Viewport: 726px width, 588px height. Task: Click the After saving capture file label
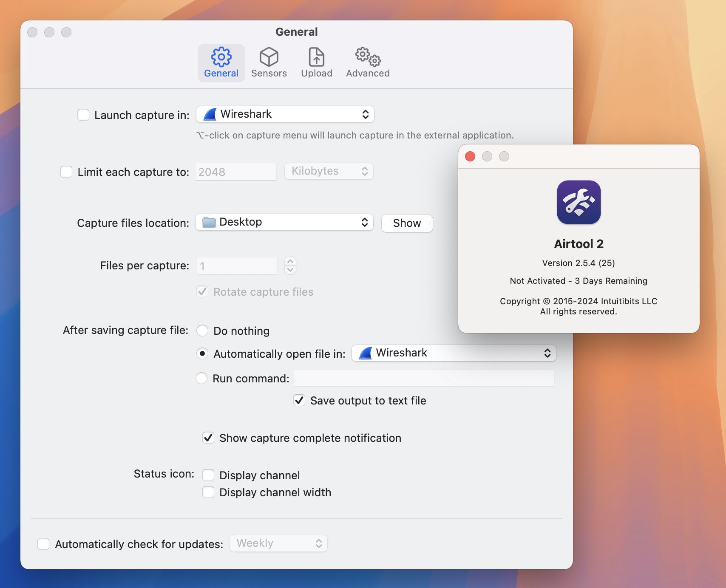[x=126, y=330]
